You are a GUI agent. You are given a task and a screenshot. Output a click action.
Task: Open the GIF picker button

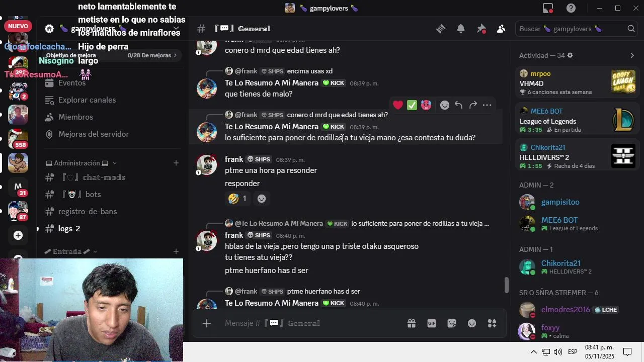432,323
